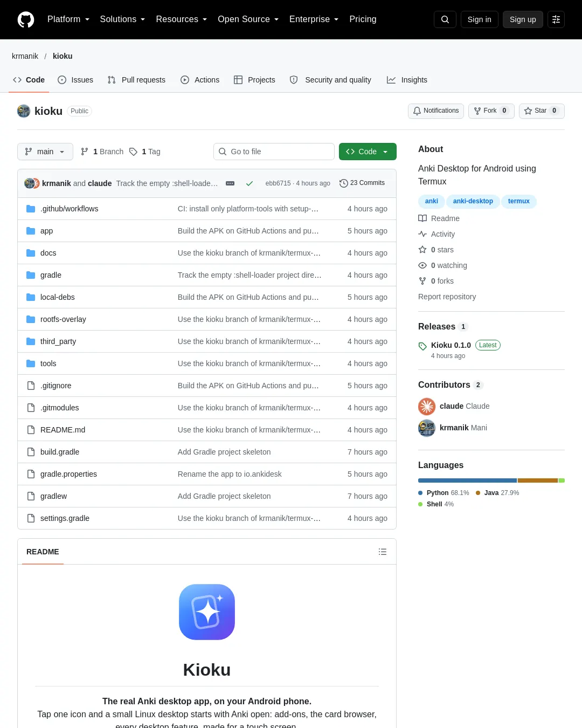Open the Readme book link in About

pyautogui.click(x=439, y=218)
